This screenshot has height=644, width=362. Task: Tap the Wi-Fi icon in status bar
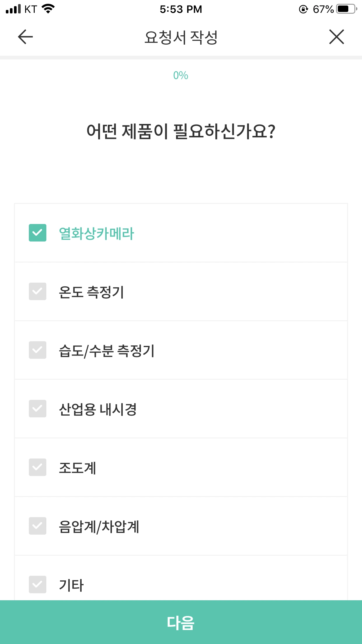click(48, 9)
